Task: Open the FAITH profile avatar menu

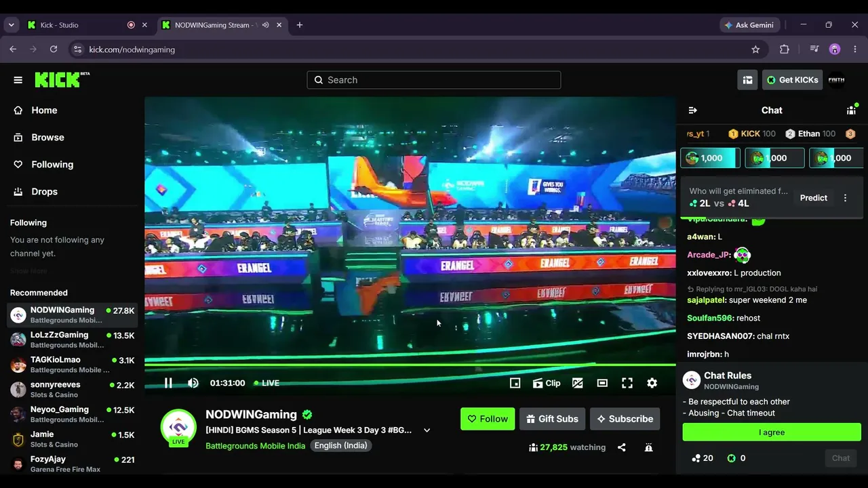Action: pos(837,80)
